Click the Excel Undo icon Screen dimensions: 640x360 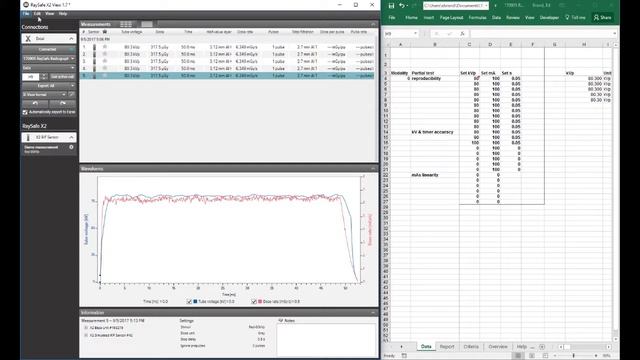pos(402,6)
